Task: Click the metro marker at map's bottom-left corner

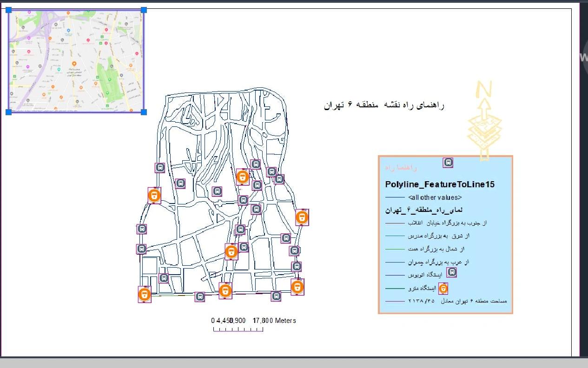Action: (145, 294)
